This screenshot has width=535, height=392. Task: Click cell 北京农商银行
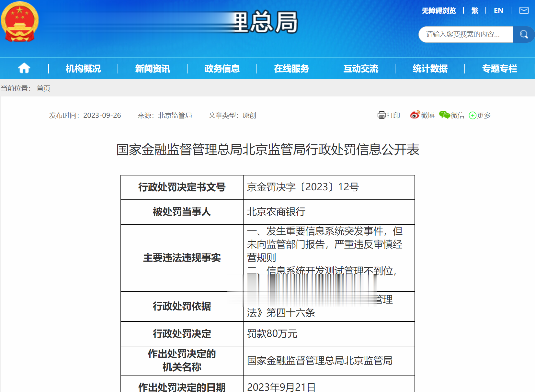[x=329, y=212]
